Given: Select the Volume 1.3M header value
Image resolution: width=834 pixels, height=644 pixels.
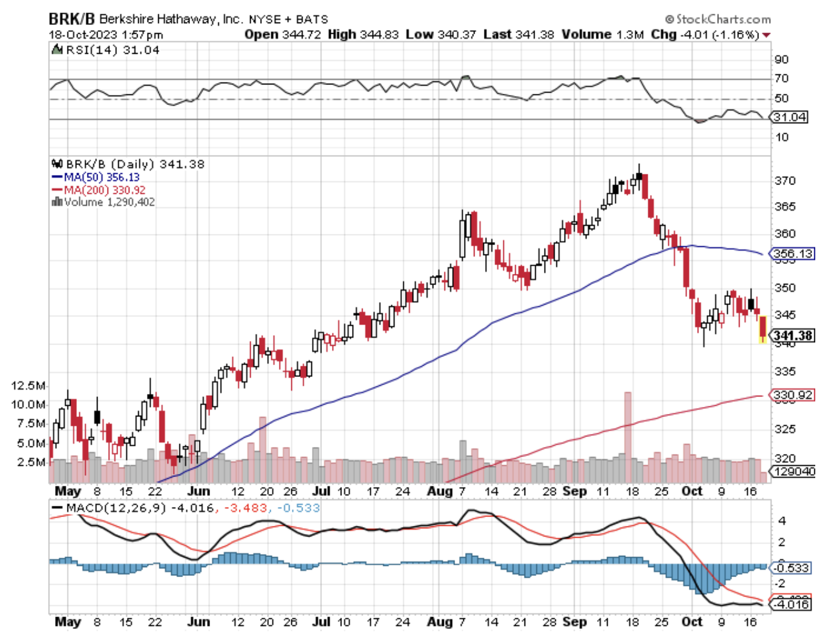Looking at the screenshot, I should [602, 34].
